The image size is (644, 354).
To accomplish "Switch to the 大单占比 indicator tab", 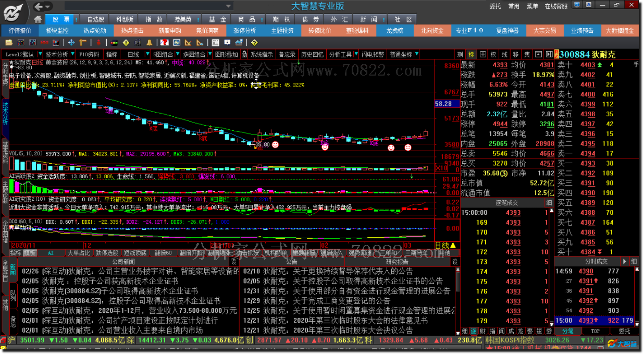I will [x=79, y=253].
